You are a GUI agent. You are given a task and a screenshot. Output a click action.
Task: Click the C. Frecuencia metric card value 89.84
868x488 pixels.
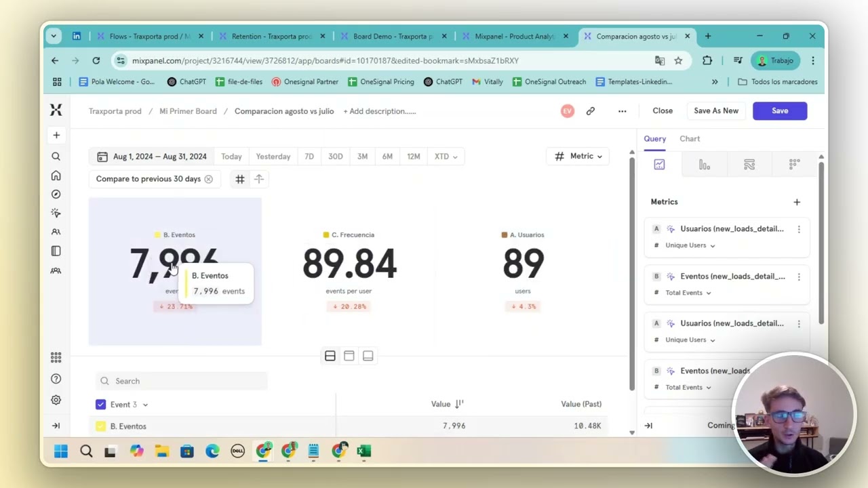[x=349, y=264]
